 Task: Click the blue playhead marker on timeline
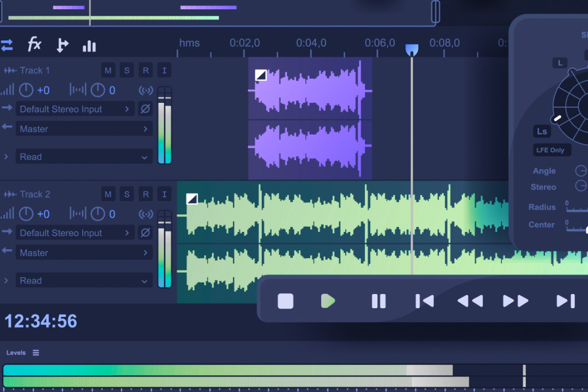point(412,50)
